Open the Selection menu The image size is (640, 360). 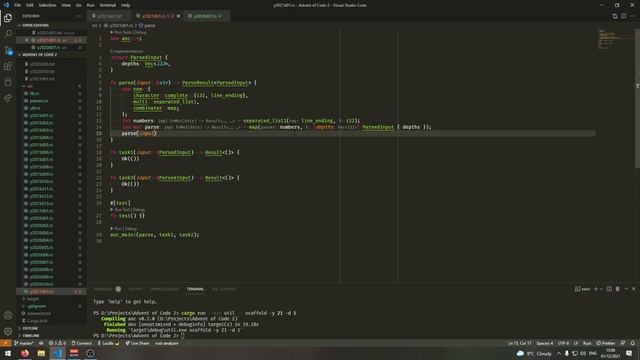pyautogui.click(x=47, y=5)
